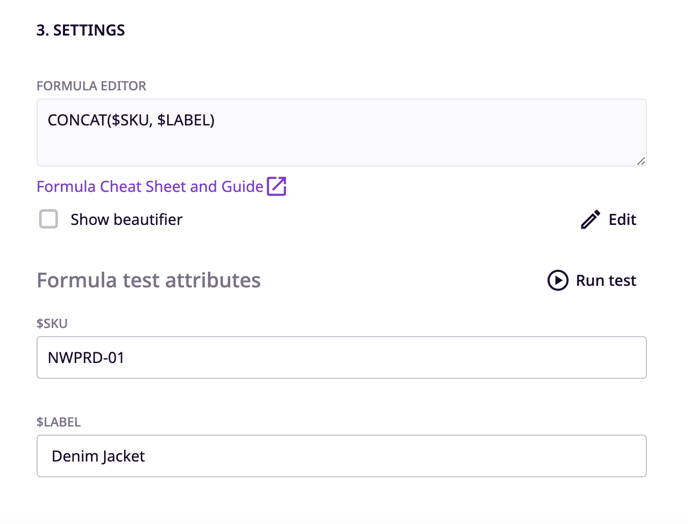The height and width of the screenshot is (524, 688).
Task: Click the formula editor resize grip handle
Action: click(641, 161)
